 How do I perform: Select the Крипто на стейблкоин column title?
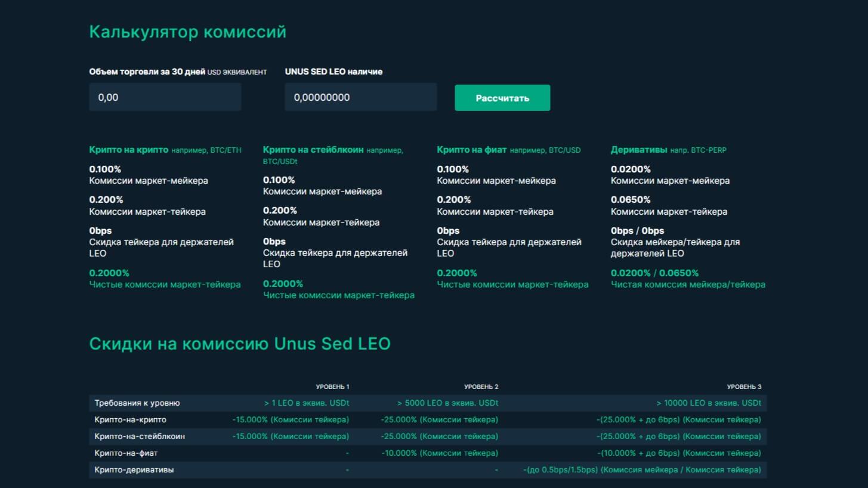(313, 150)
